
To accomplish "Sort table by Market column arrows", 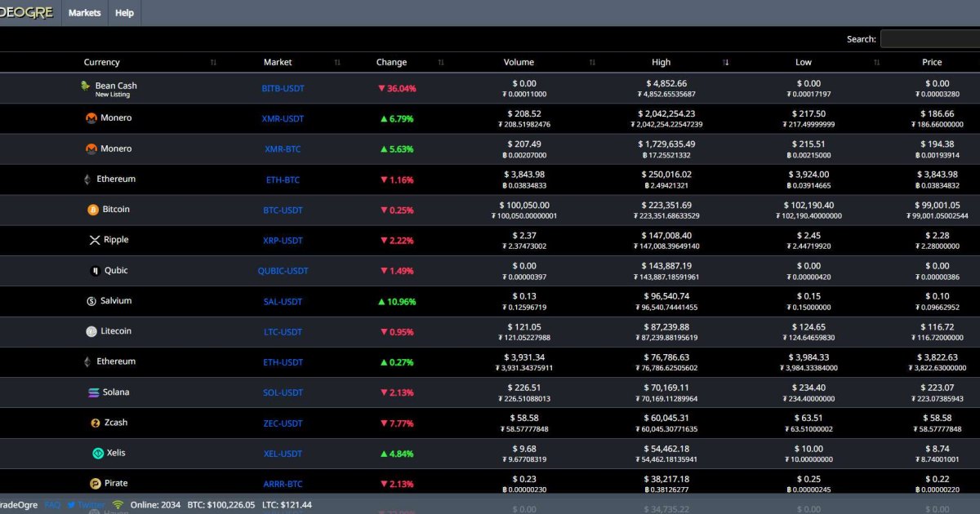I will [x=337, y=63].
